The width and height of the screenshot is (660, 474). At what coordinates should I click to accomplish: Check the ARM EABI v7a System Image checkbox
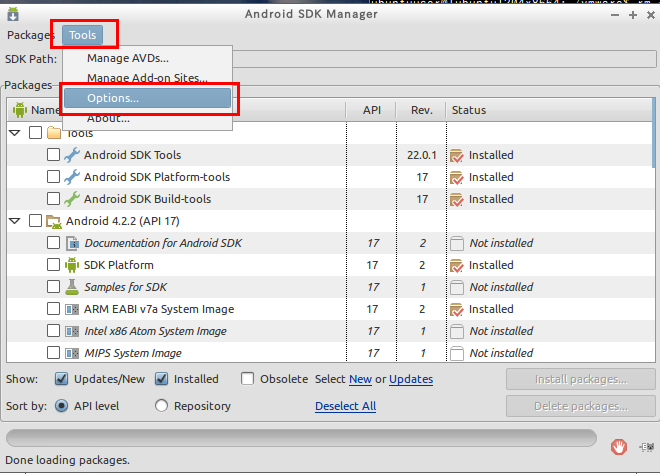click(53, 309)
